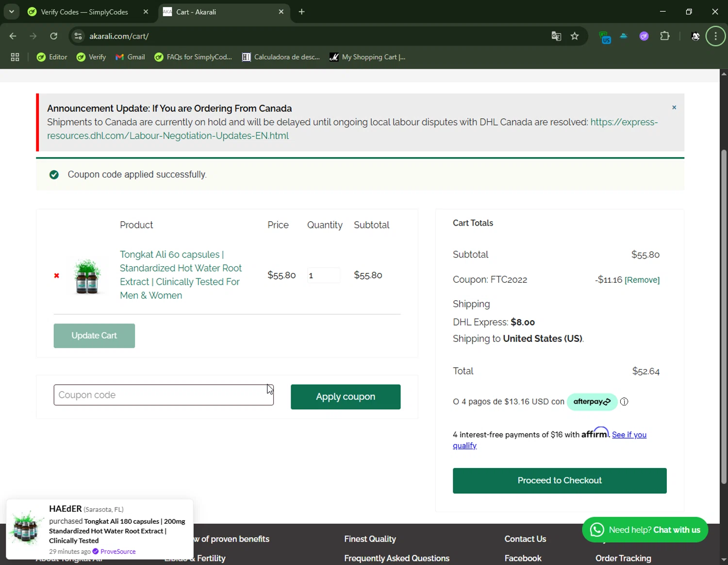
Task: Click the quantity input field
Action: [x=323, y=275]
